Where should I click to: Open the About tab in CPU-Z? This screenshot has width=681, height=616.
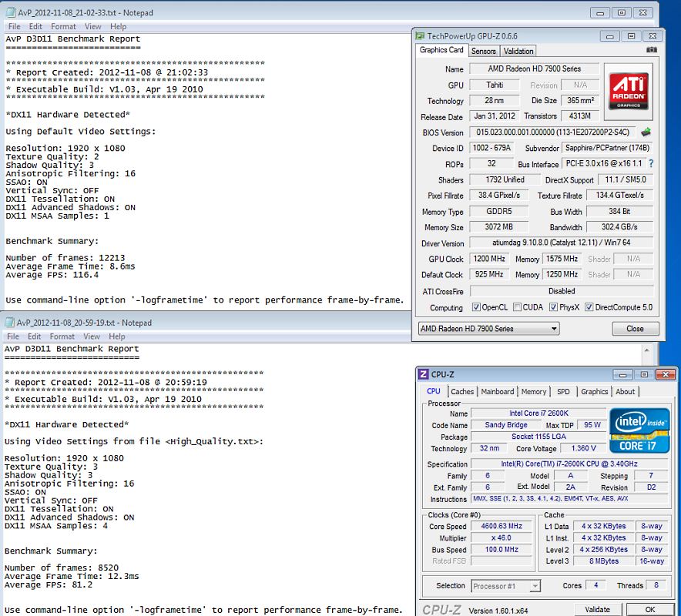[x=625, y=392]
